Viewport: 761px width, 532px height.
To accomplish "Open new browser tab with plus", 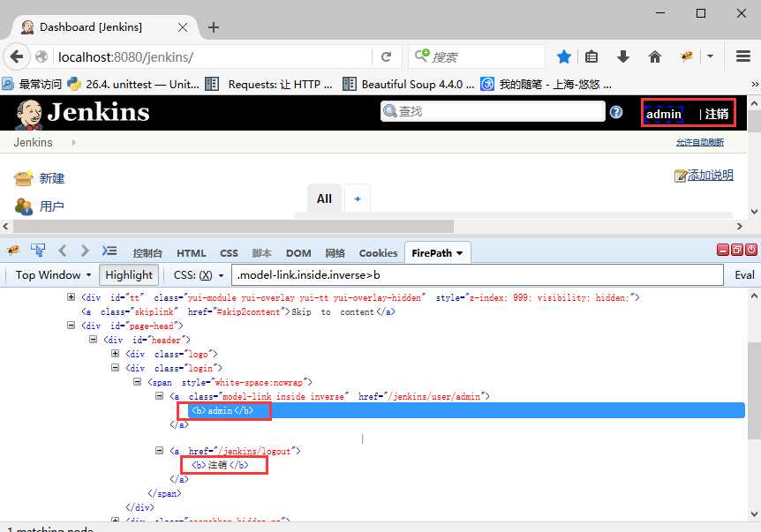I will coord(213,27).
